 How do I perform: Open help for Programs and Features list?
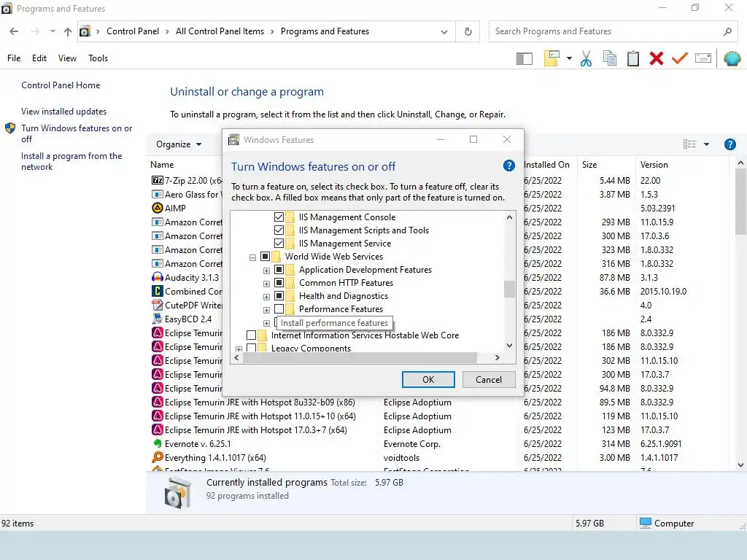729,144
